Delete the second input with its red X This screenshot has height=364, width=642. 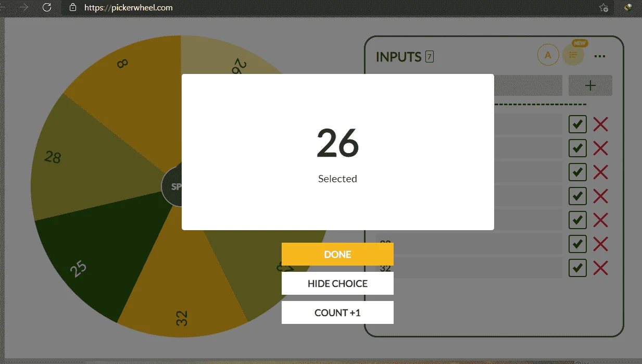600,148
